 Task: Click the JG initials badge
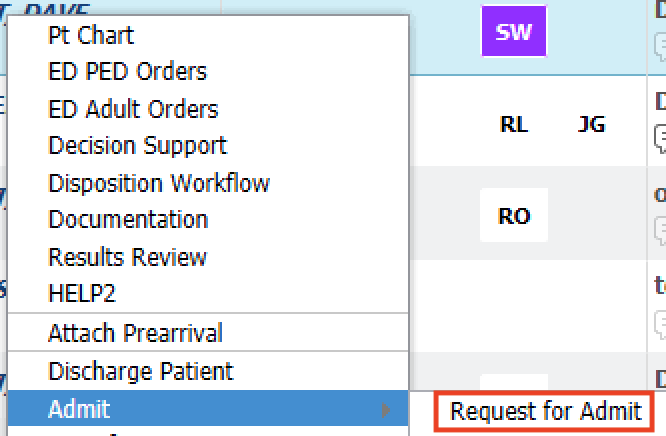[591, 125]
